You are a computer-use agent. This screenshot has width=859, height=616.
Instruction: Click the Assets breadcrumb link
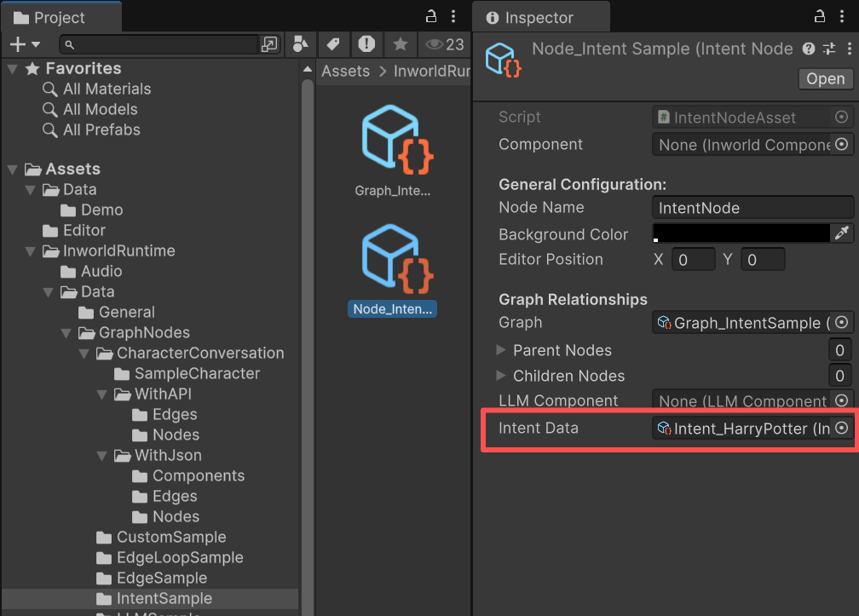click(344, 71)
